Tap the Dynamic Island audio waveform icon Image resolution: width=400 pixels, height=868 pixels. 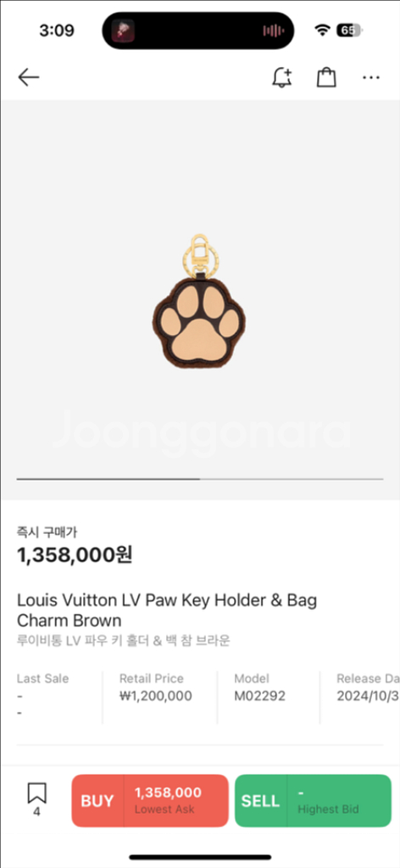coord(274,31)
